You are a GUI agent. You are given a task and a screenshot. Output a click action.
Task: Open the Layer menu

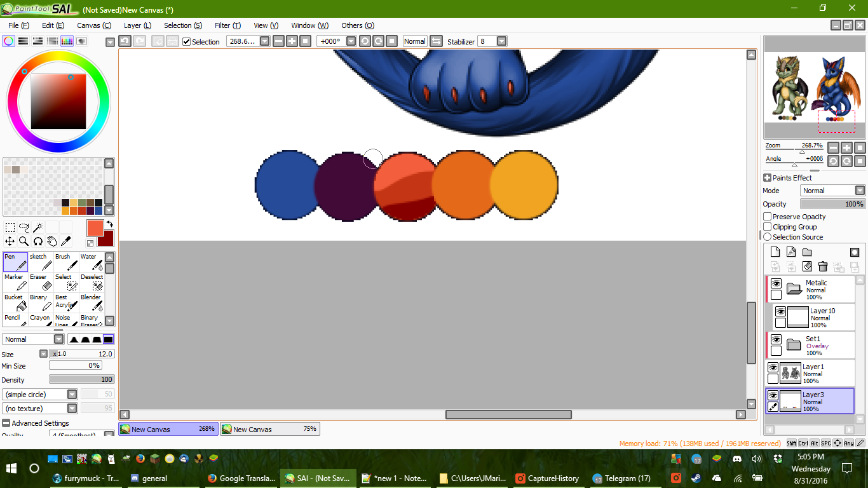pyautogui.click(x=137, y=25)
